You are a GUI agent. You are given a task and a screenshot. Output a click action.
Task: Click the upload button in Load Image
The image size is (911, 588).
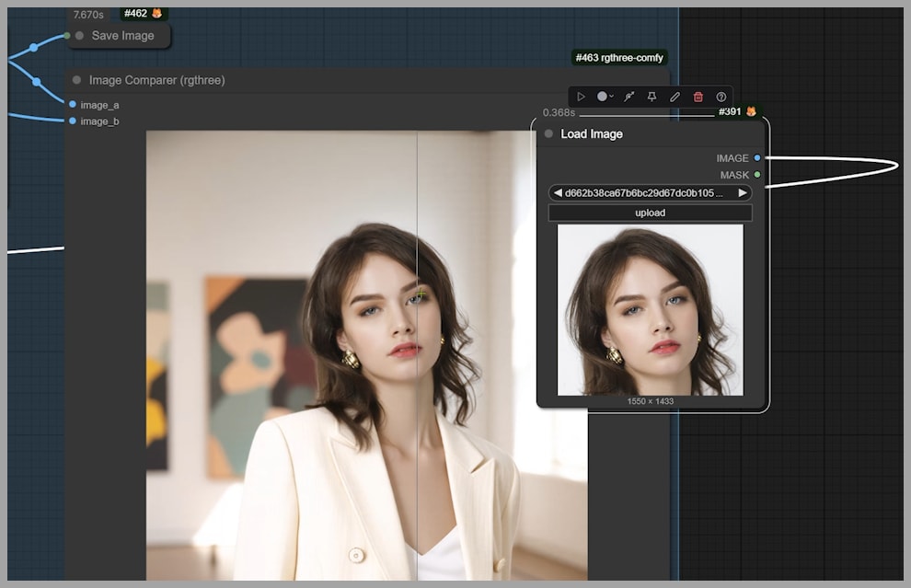pyautogui.click(x=650, y=213)
